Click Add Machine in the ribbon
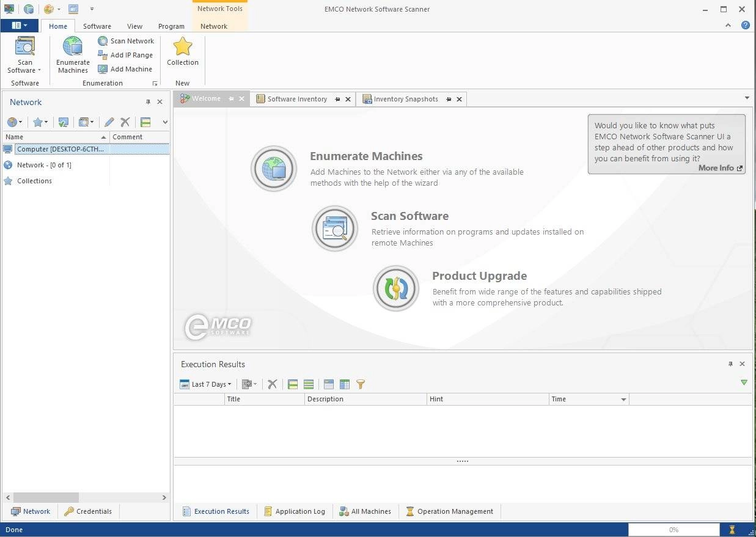The width and height of the screenshot is (756, 537). coord(125,69)
